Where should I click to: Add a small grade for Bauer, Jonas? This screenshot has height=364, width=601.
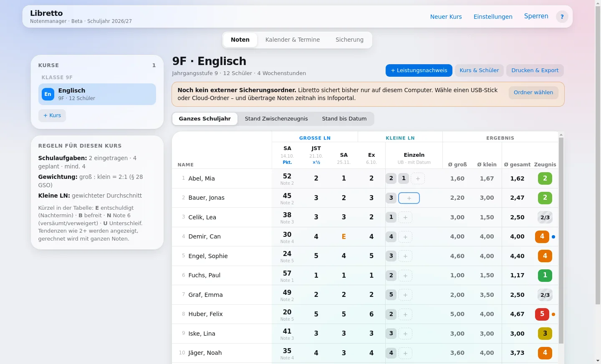[x=409, y=198]
